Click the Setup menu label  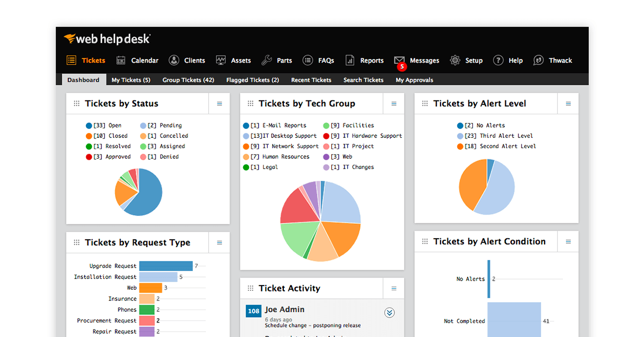click(x=474, y=61)
